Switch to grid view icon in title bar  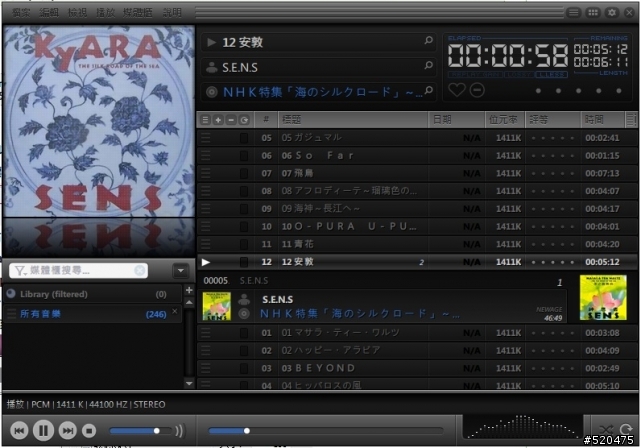pyautogui.click(x=593, y=13)
